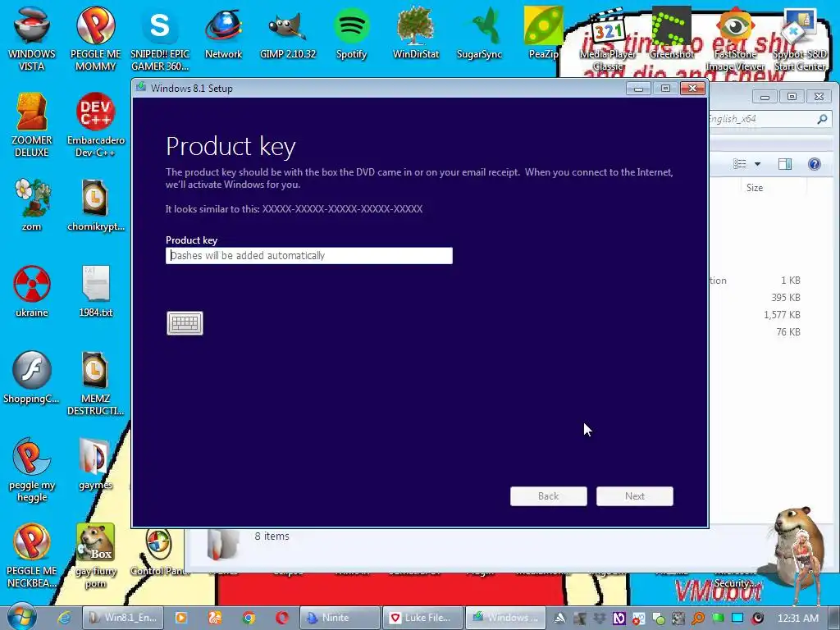Screen dimensions: 840x630
Task: Sort by the Size column header in Explorer
Action: [x=755, y=188]
